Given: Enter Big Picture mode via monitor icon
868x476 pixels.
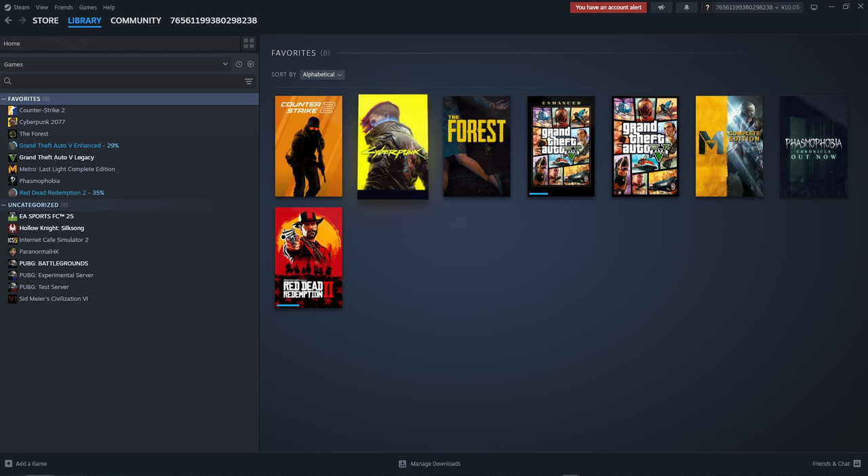Looking at the screenshot, I should pyautogui.click(x=814, y=7).
